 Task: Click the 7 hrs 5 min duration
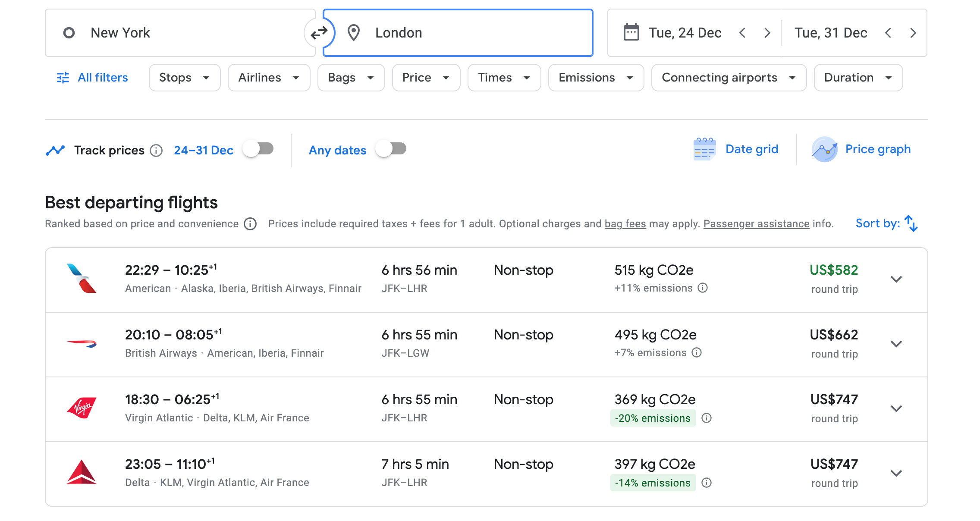(x=415, y=464)
